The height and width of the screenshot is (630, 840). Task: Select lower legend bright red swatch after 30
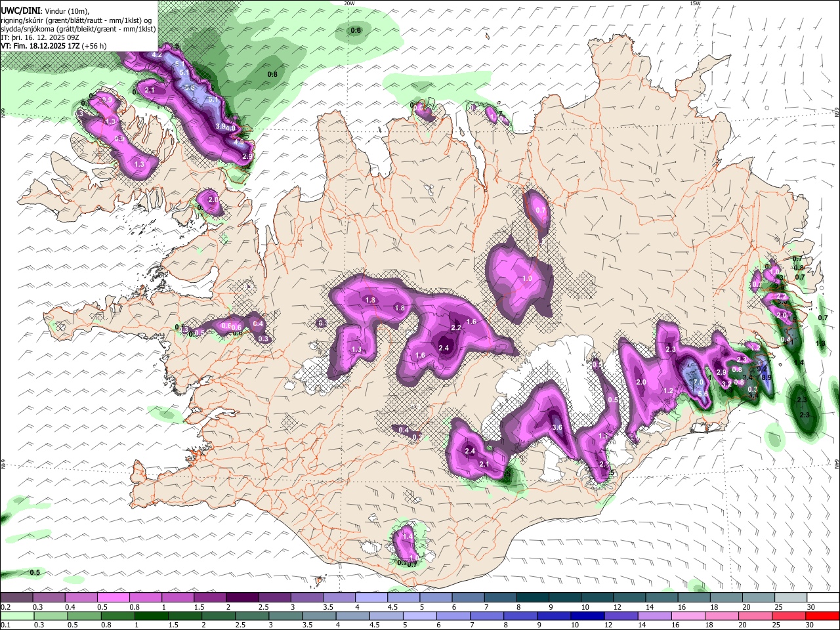point(822,616)
